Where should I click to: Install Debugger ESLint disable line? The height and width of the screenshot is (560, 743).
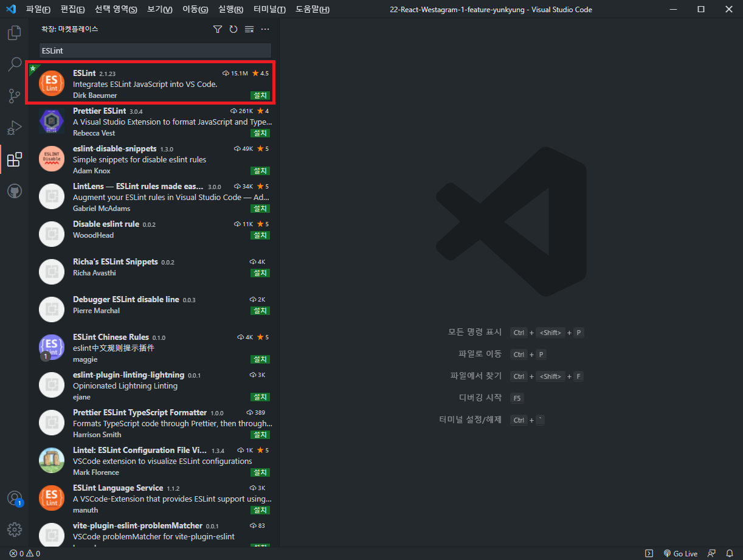click(x=260, y=311)
